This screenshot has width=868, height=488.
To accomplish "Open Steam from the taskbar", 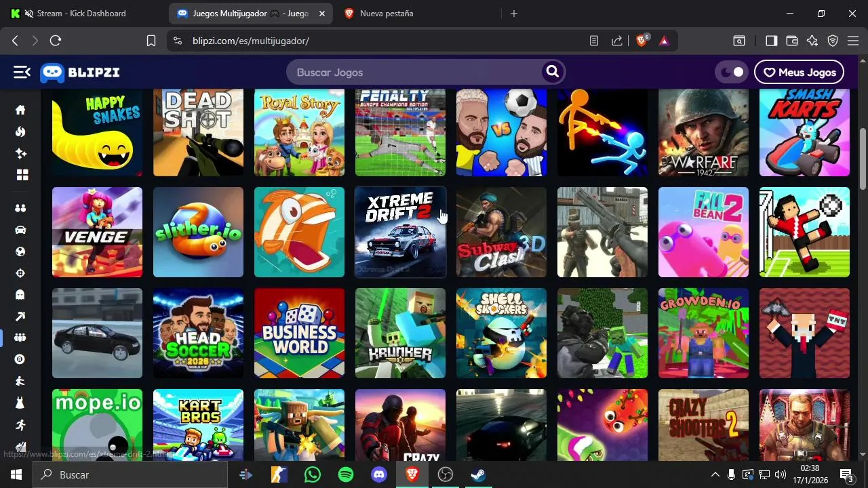I will tap(478, 474).
